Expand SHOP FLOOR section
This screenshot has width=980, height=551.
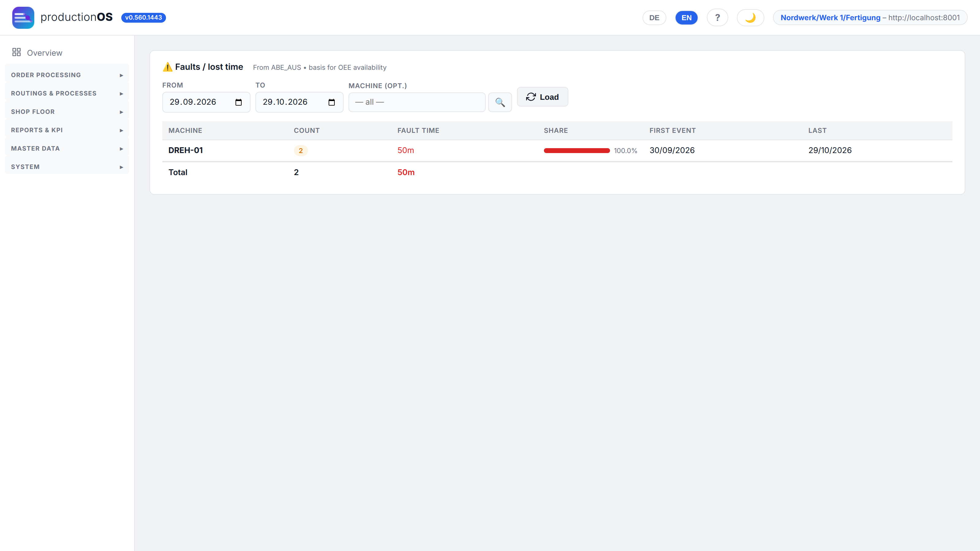67,111
